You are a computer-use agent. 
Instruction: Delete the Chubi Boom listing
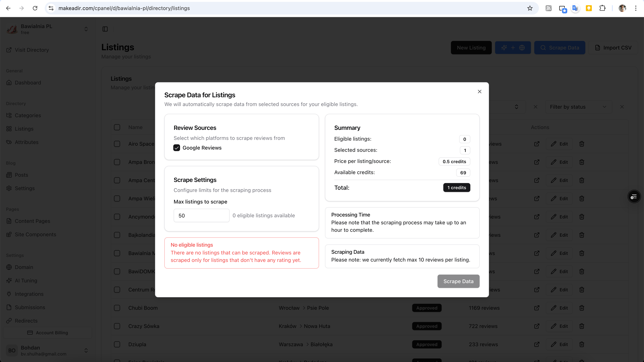click(x=582, y=308)
